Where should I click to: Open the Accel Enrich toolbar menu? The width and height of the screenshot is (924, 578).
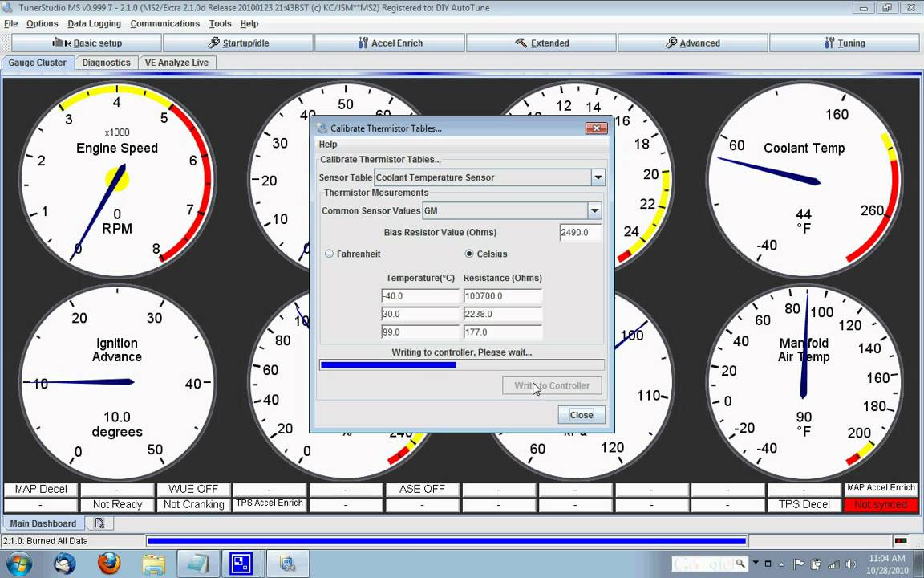click(x=390, y=43)
